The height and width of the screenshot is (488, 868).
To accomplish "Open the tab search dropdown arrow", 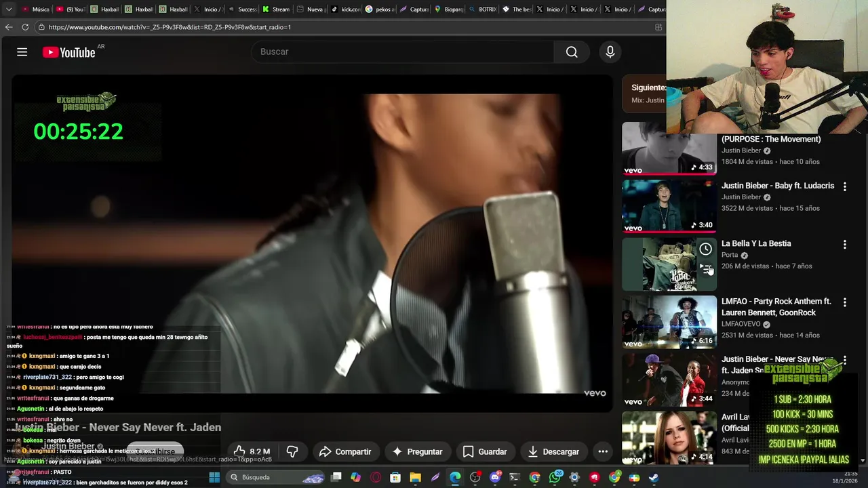I will (x=8, y=9).
